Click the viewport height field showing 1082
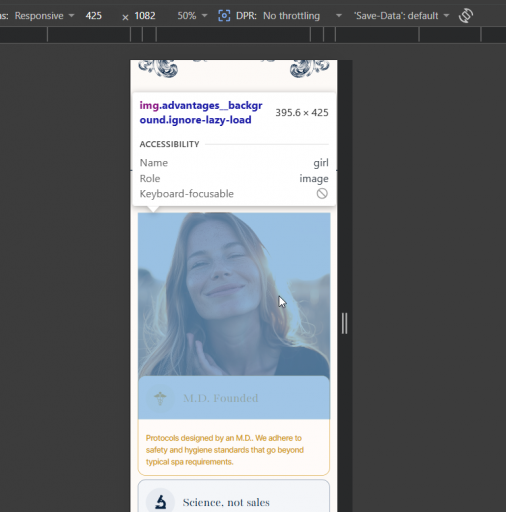Image resolution: width=506 pixels, height=512 pixels. coord(145,16)
